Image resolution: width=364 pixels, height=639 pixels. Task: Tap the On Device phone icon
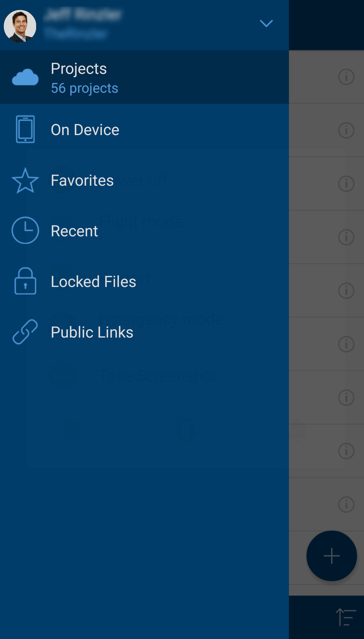pyautogui.click(x=25, y=129)
